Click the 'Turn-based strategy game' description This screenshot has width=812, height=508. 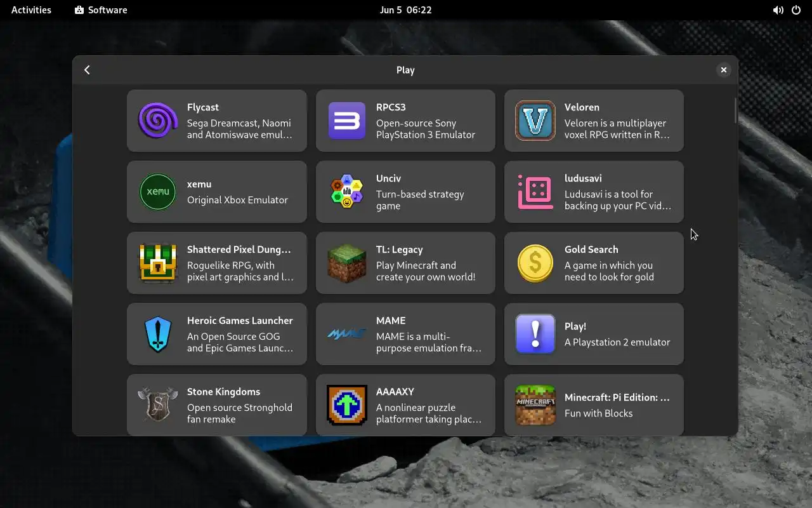tap(420, 200)
